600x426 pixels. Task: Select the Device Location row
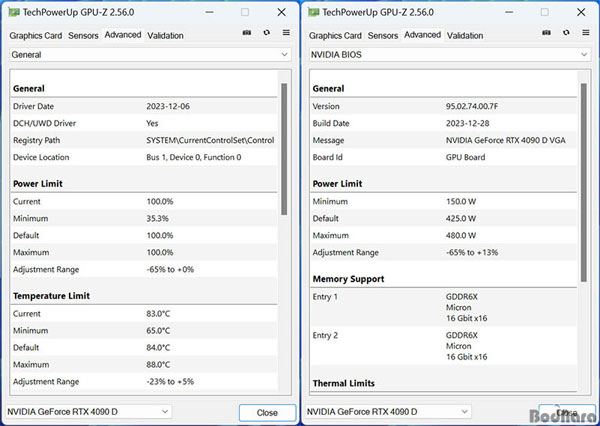144,157
